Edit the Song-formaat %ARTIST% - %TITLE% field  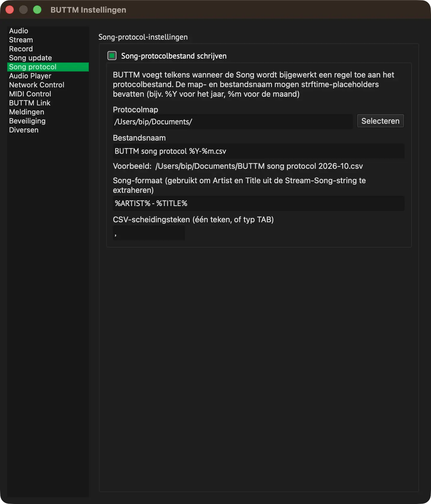(x=258, y=203)
